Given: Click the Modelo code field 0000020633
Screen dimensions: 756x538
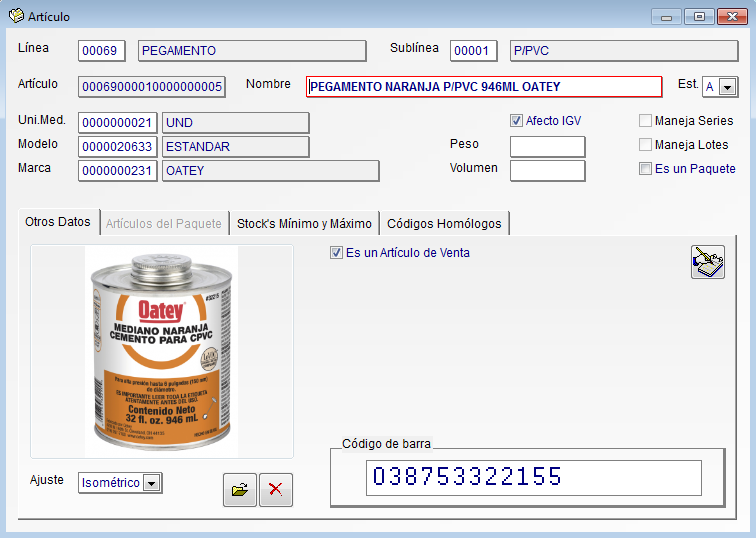Looking at the screenshot, I should (118, 147).
